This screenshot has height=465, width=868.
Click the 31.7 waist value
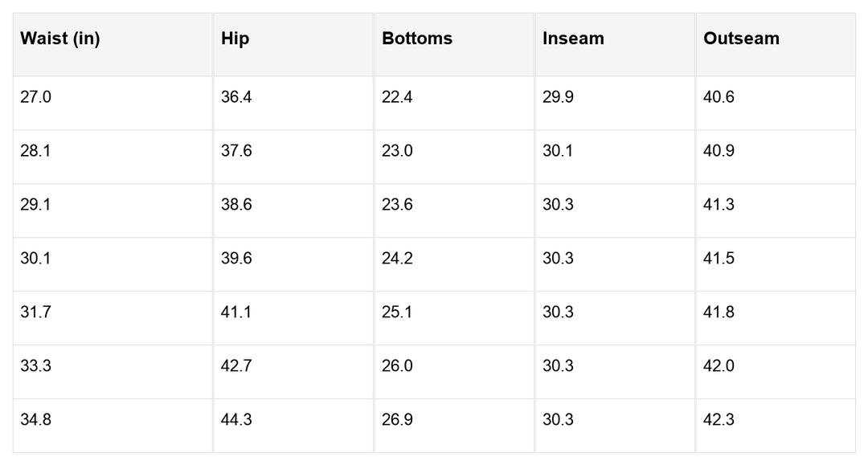(x=35, y=312)
